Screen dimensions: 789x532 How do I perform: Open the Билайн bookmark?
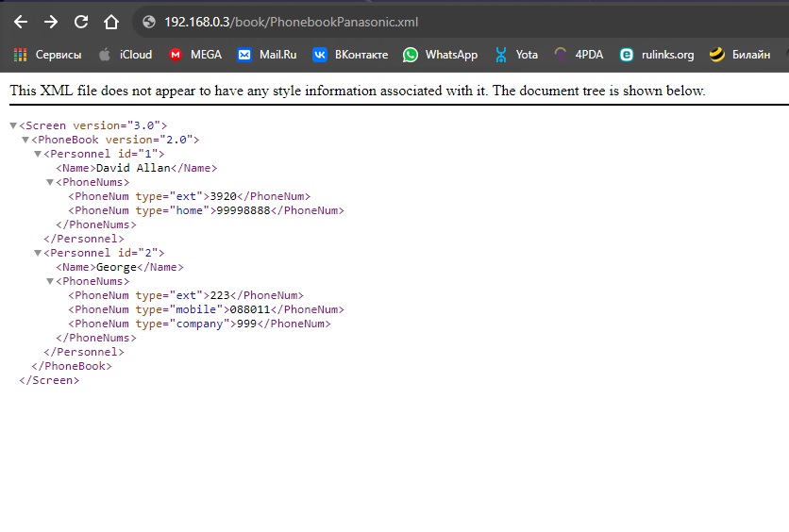coord(740,55)
